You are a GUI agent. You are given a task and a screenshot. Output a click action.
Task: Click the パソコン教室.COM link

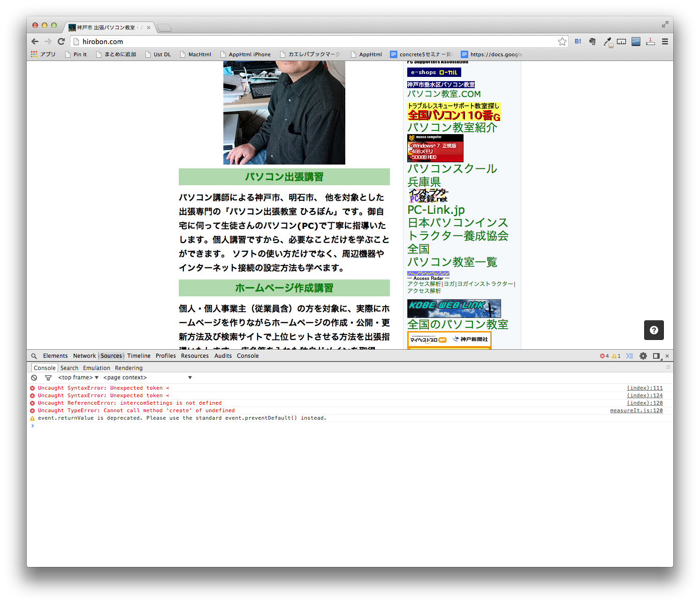[x=444, y=94]
